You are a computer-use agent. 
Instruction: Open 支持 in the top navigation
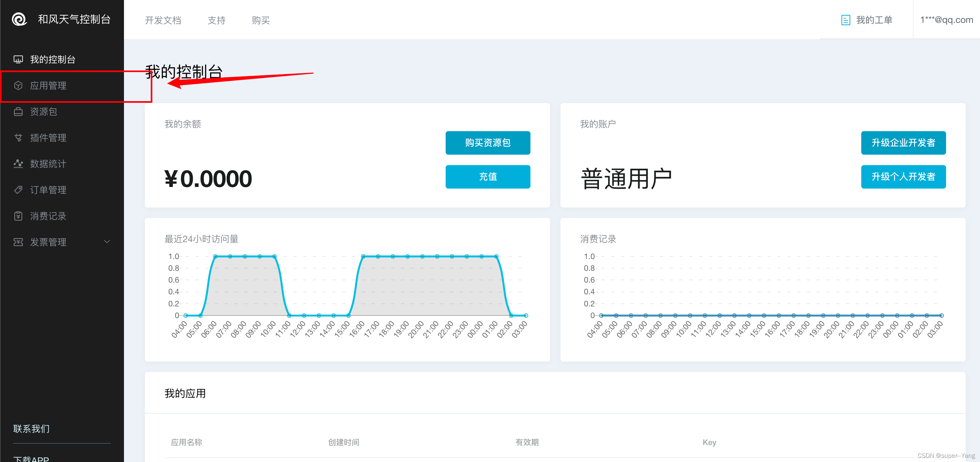(x=217, y=20)
